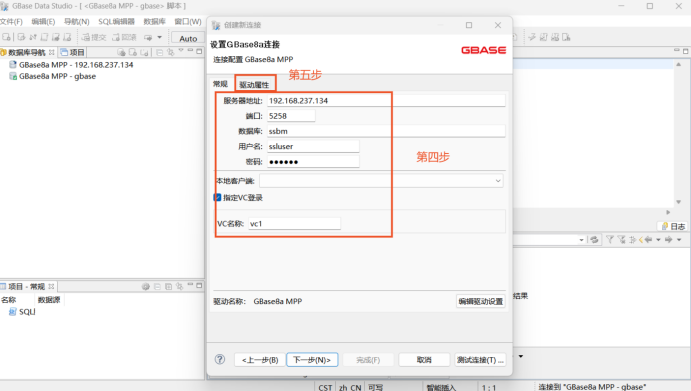Click the 密码 password field
Screen dimensions: 691x391
[x=313, y=162]
